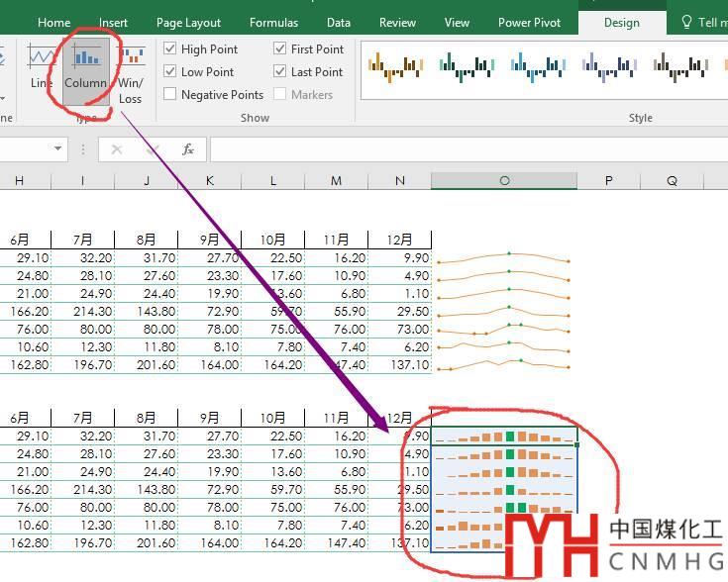Select the Line sparkline type
This screenshot has height=582, width=728.
pos(42,67)
